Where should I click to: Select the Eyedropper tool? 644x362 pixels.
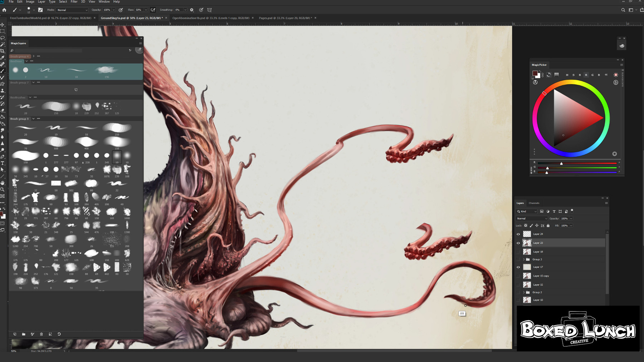click(x=3, y=57)
